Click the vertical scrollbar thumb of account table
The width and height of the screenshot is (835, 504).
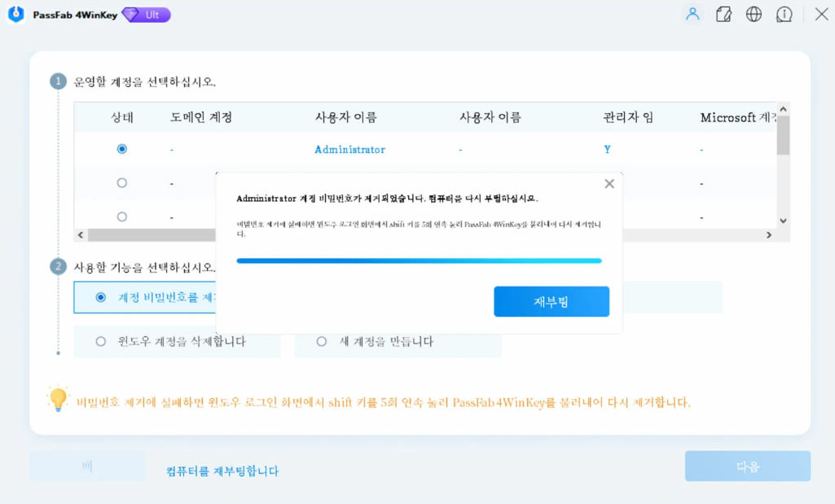783,134
